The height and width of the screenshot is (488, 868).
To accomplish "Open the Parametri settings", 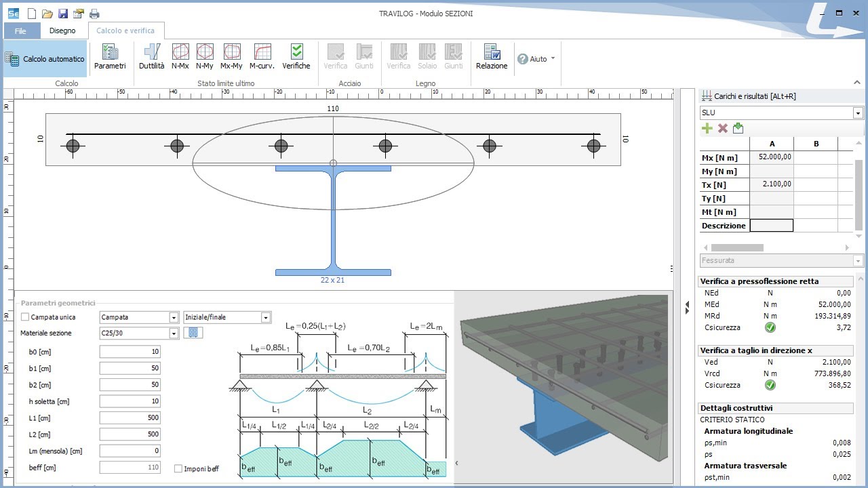I will (110, 57).
